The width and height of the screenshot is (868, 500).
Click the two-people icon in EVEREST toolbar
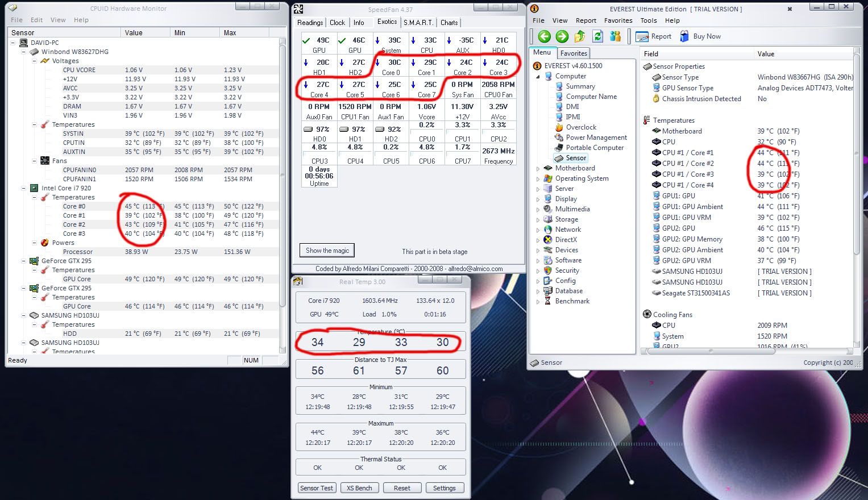tap(616, 36)
